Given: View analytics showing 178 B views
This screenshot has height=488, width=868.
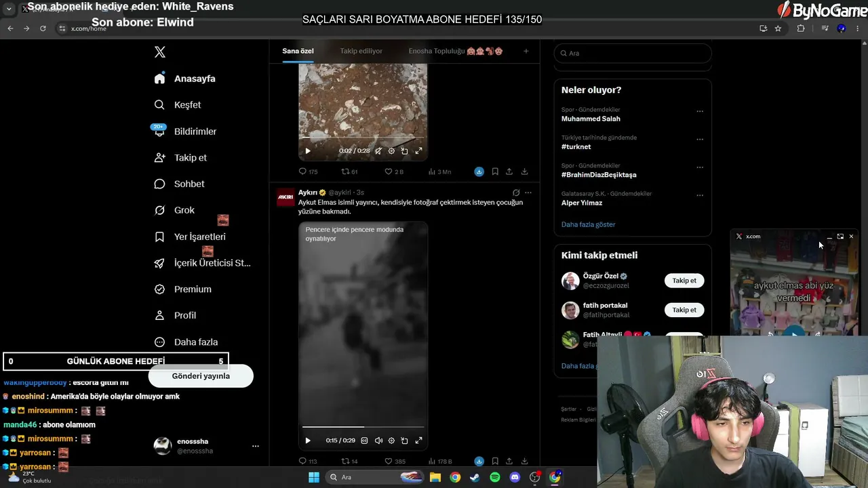Looking at the screenshot, I should click(440, 462).
